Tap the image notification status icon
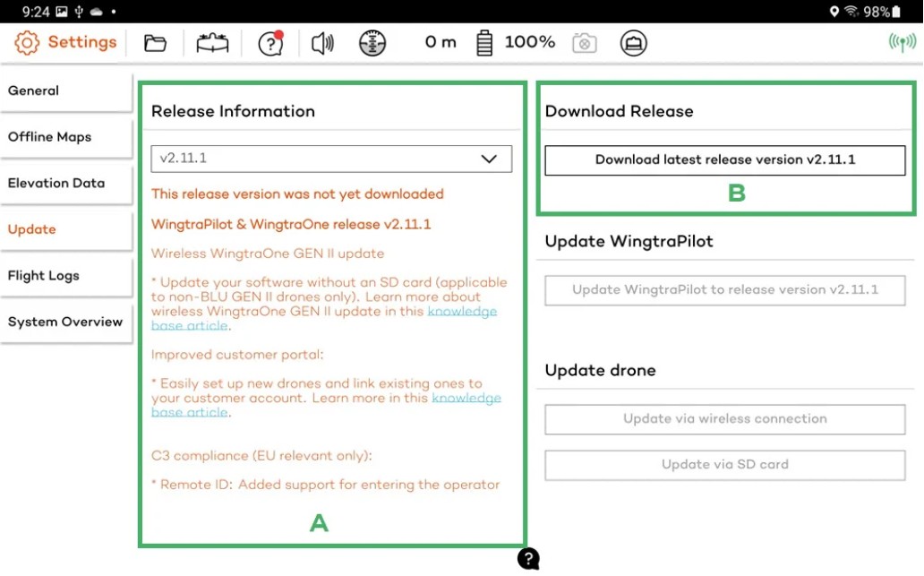The height and width of the screenshot is (576, 924). (x=61, y=12)
